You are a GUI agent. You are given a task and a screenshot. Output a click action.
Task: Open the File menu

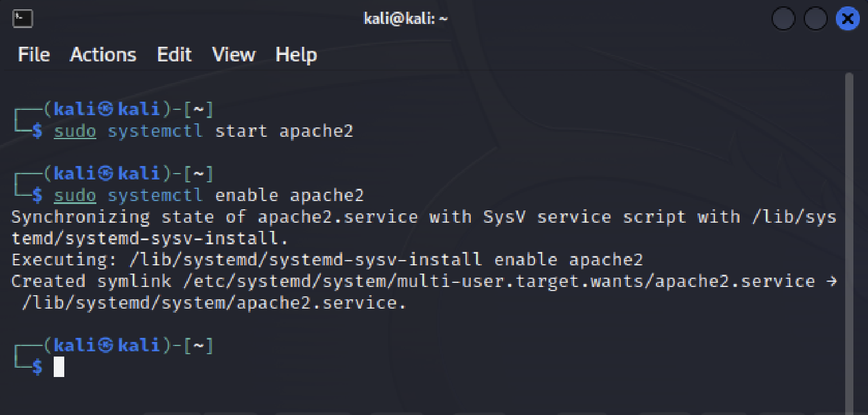[x=34, y=55]
